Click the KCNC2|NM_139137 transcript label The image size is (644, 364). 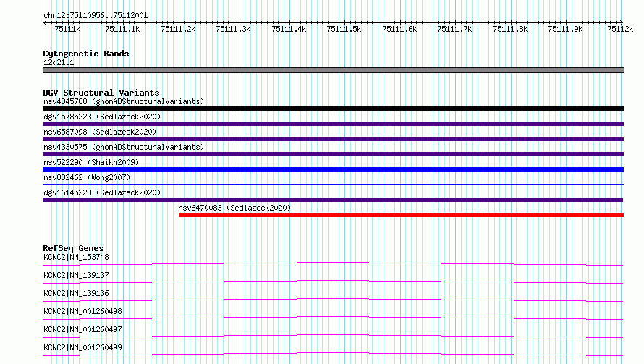76,275
